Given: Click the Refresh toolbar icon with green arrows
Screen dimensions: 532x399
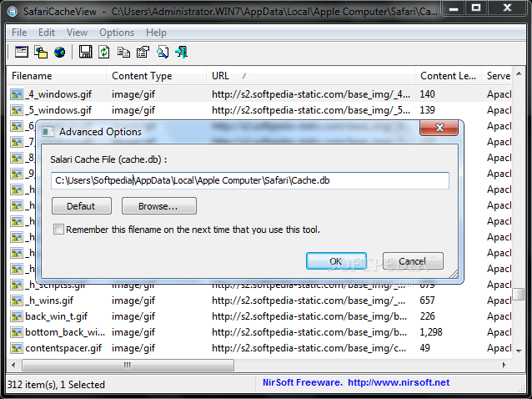Looking at the screenshot, I should [x=104, y=52].
